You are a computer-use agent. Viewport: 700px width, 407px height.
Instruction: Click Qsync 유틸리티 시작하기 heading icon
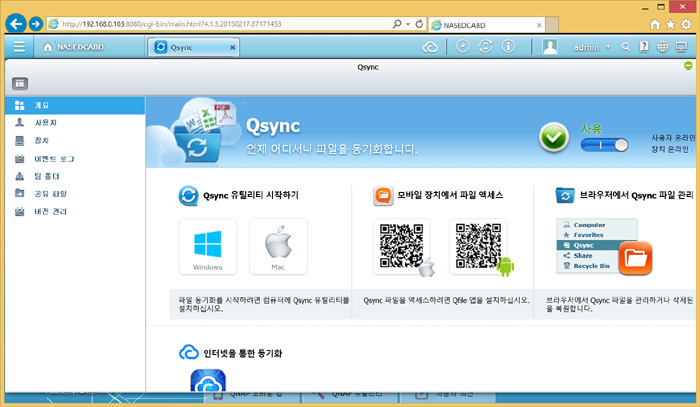188,195
